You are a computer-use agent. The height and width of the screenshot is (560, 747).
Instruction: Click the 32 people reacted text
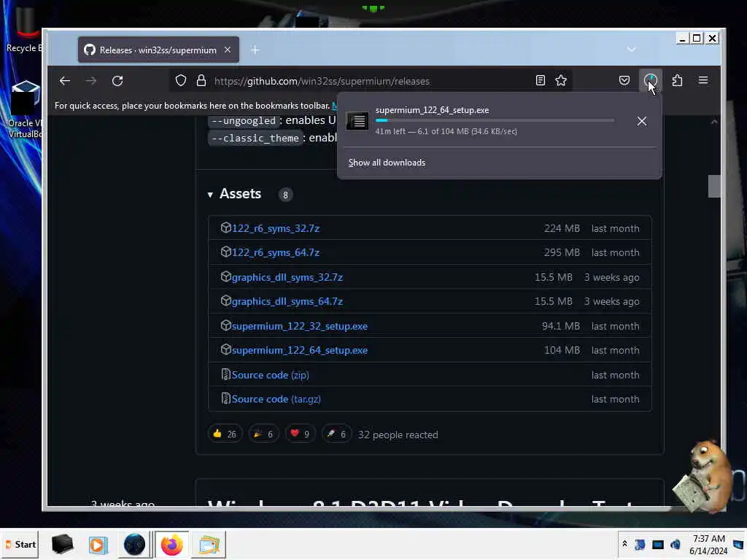[398, 435]
